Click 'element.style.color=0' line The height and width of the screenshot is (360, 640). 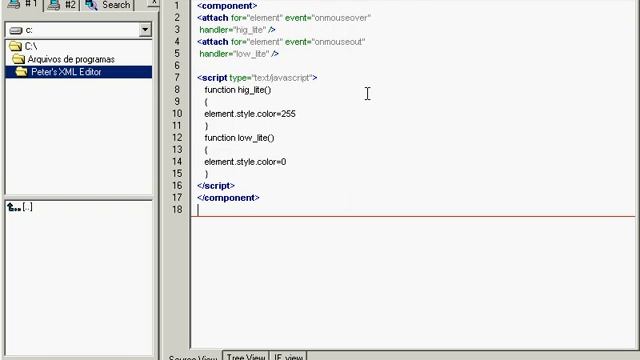point(245,162)
